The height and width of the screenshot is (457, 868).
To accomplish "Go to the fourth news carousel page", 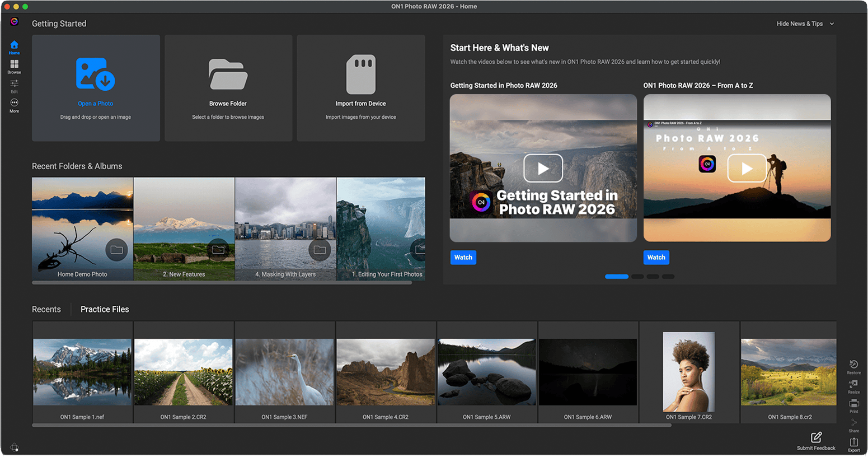I will [x=668, y=277].
